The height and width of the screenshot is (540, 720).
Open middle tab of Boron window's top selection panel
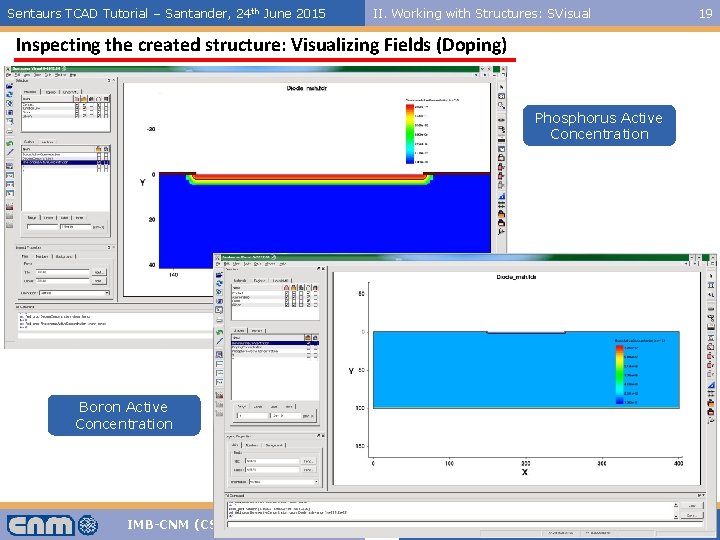pyautogui.click(x=260, y=280)
